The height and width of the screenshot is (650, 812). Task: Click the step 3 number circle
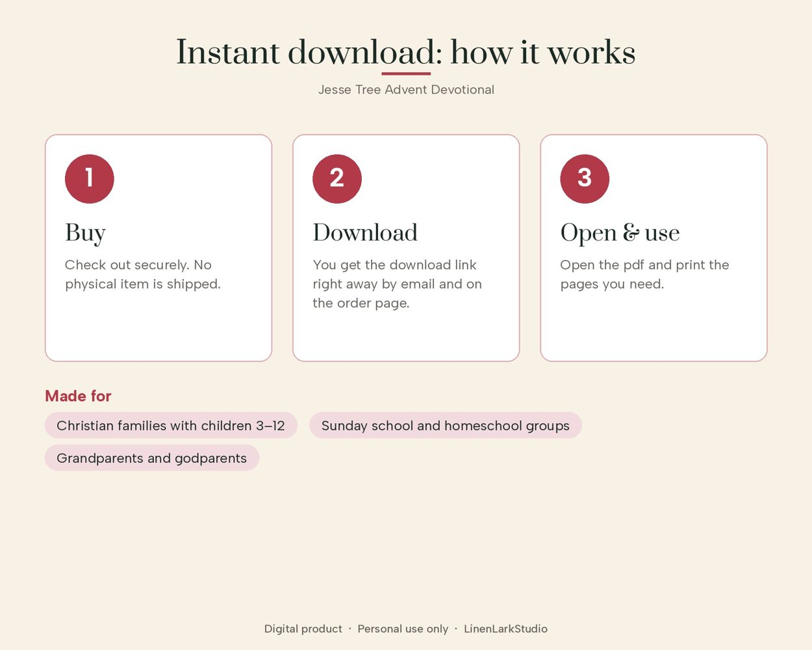coord(585,179)
